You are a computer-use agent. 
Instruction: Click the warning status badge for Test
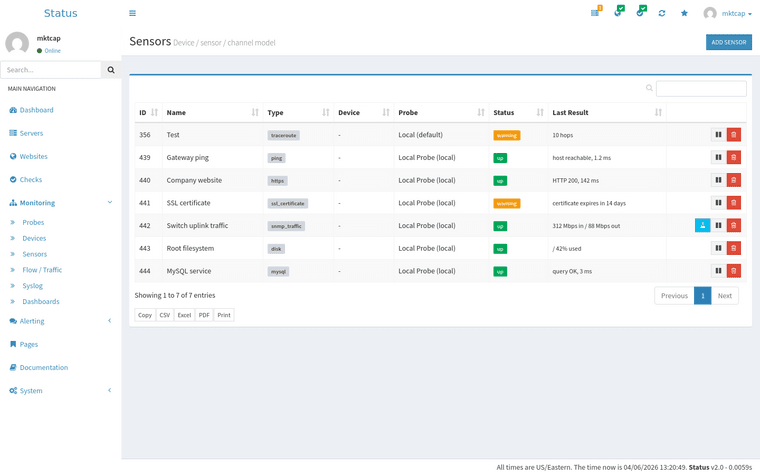pyautogui.click(x=507, y=135)
